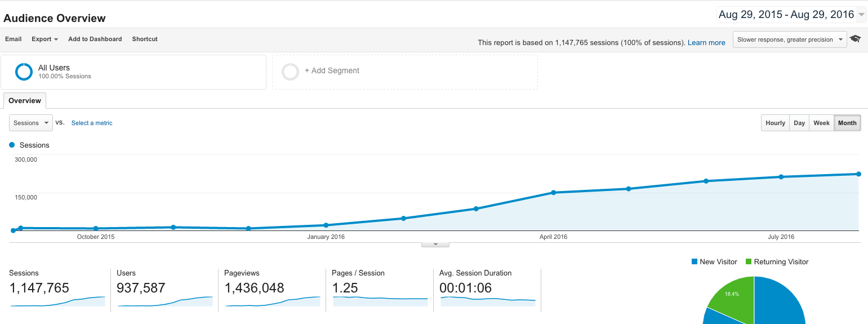This screenshot has height=324, width=868.
Task: Click the New Visitor blue legend swatch
Action: pos(694,261)
